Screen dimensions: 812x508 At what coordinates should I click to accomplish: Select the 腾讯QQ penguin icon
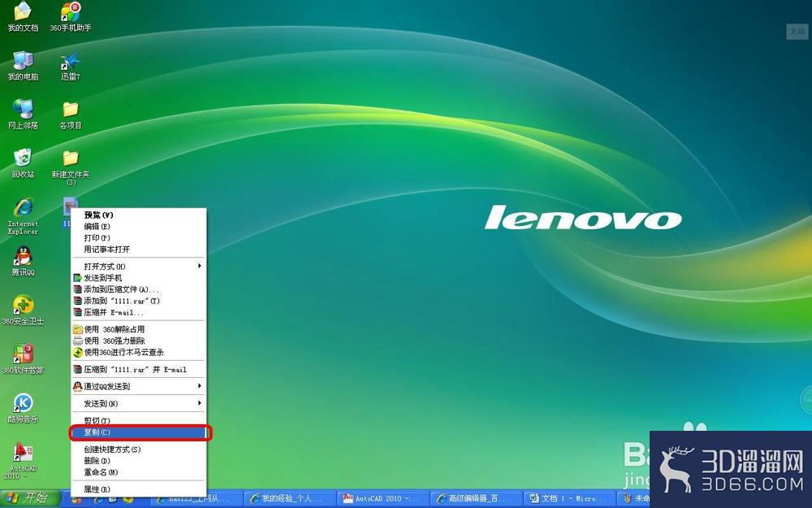point(23,261)
